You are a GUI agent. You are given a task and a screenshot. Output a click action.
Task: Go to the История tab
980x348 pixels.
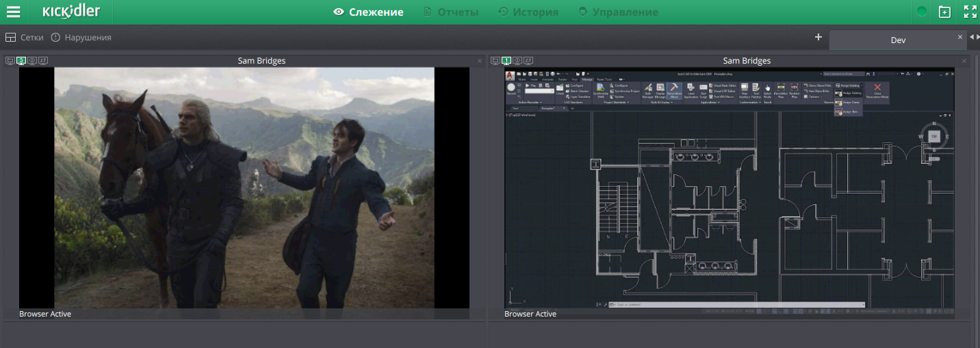[x=528, y=12]
